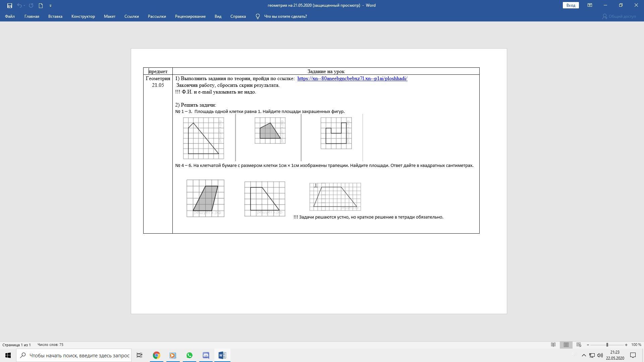This screenshot has height=362, width=644.
Task: Open the Customize Quick Access Toolbar dropdown
Action: click(50, 5)
